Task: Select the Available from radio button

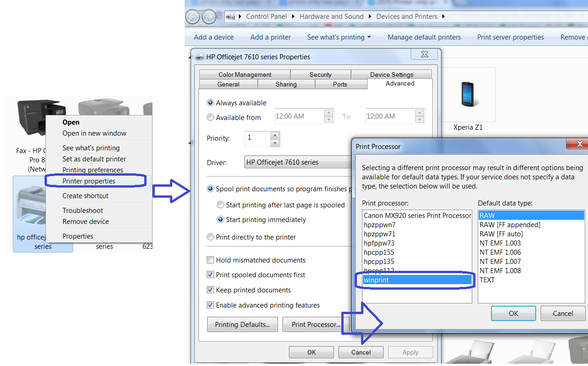Action: pyautogui.click(x=210, y=118)
